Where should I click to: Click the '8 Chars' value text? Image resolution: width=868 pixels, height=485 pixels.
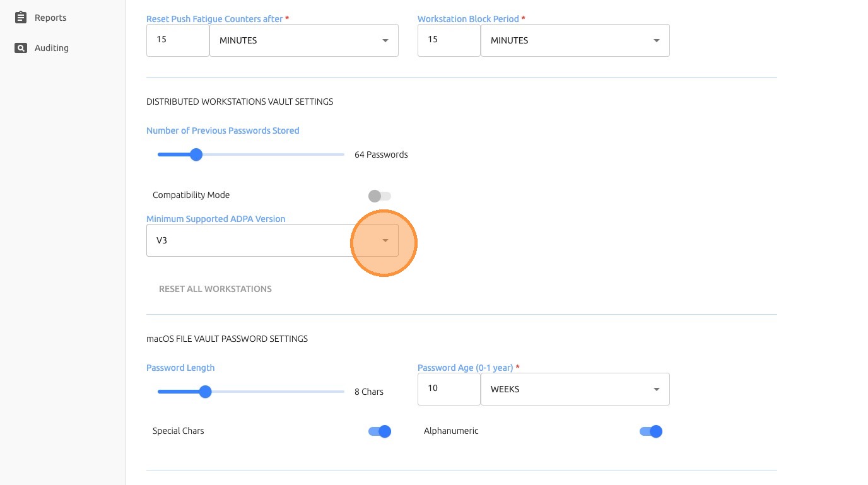click(369, 392)
